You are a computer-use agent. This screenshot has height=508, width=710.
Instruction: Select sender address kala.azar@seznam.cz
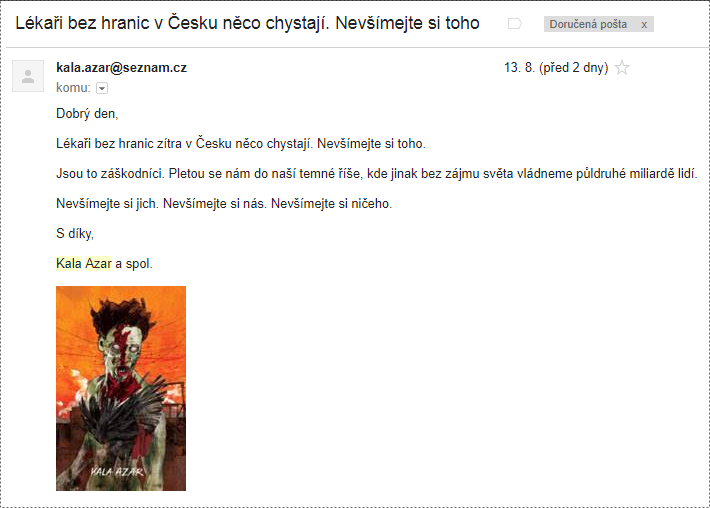coord(121,67)
